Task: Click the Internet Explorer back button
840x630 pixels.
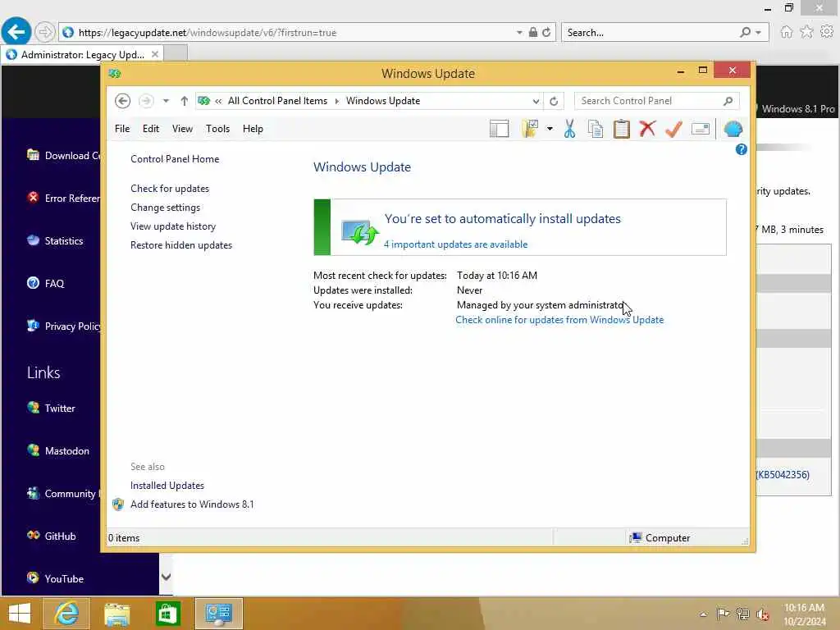Action: pos(16,32)
